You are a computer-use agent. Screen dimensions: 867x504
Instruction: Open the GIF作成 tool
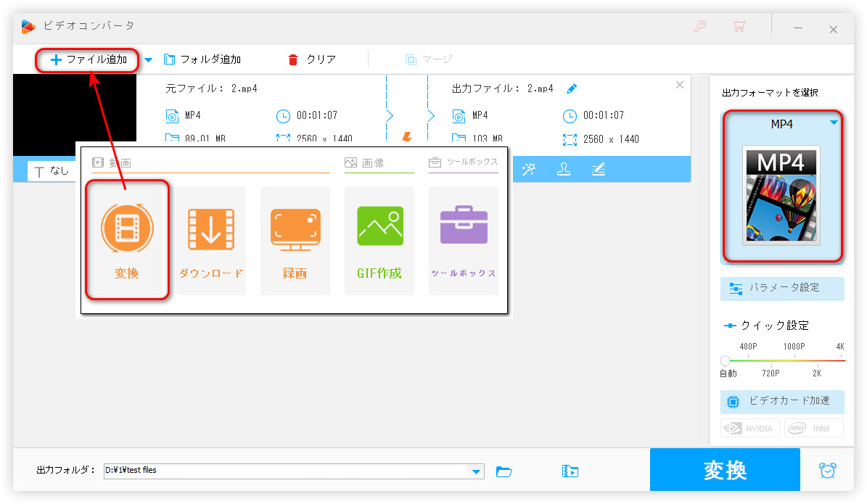click(379, 226)
